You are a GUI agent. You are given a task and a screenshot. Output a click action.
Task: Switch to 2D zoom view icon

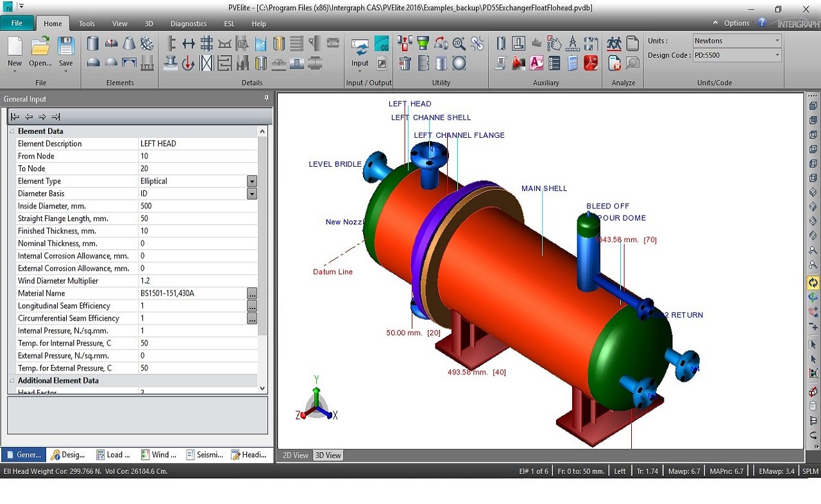459,43
